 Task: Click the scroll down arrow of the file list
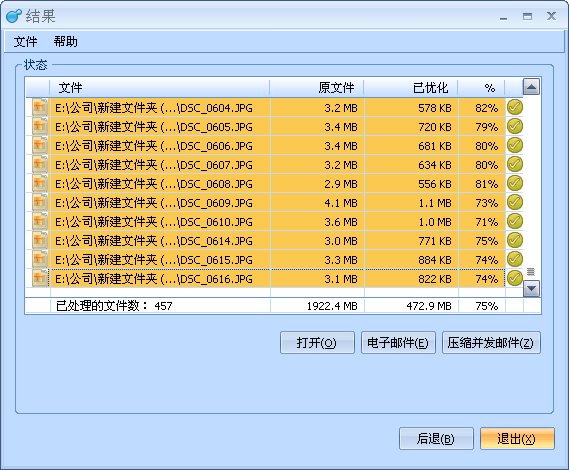(531, 289)
